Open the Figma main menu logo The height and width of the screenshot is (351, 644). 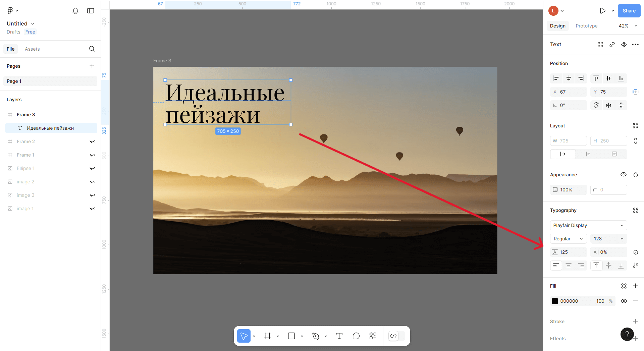pos(10,11)
